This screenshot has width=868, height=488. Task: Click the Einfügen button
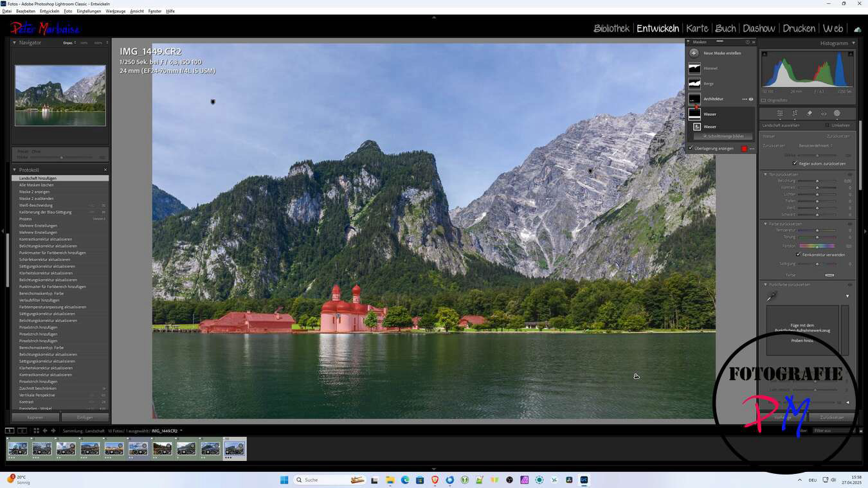point(85,417)
